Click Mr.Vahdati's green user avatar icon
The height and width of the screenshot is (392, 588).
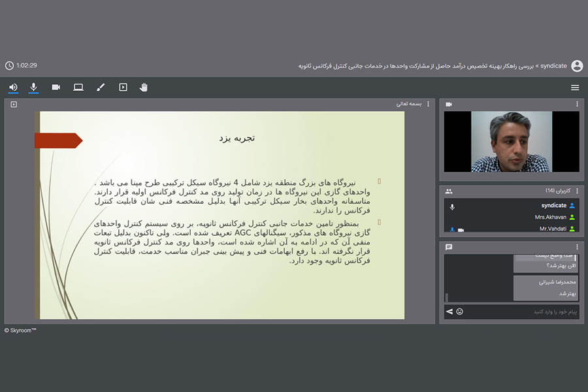point(572,229)
